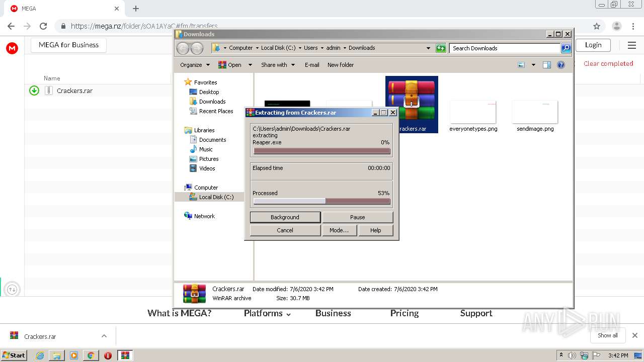Bookmark page with star icon
This screenshot has height=362, width=644.
[597, 26]
